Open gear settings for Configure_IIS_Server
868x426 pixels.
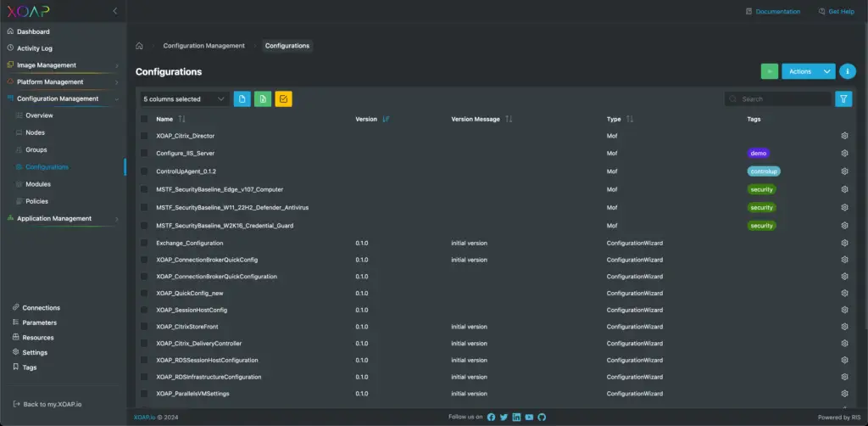tap(845, 154)
